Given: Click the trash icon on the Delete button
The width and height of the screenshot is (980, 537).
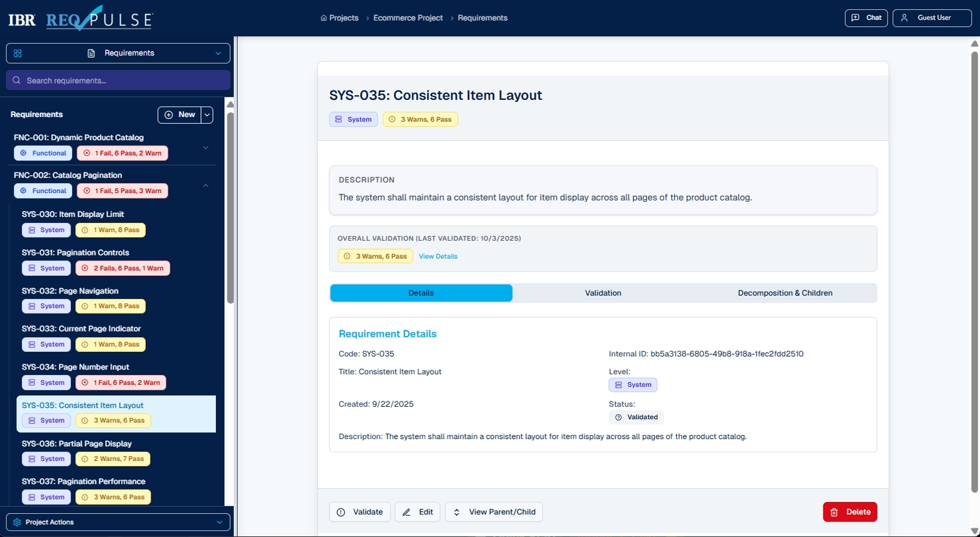Looking at the screenshot, I should click(833, 511).
